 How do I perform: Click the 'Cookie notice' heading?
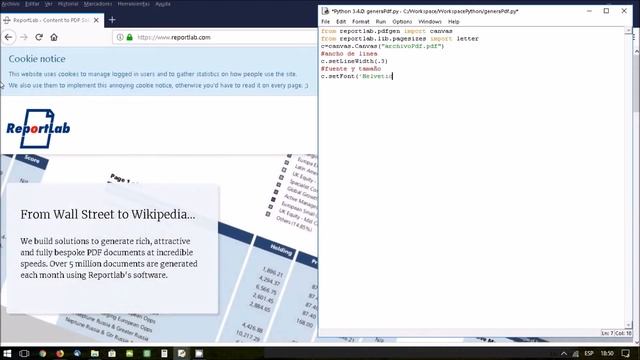point(37,59)
